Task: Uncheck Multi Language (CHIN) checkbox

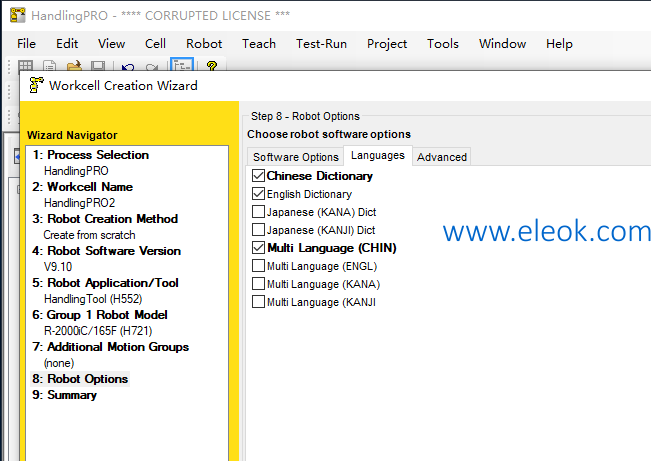Action: point(258,248)
